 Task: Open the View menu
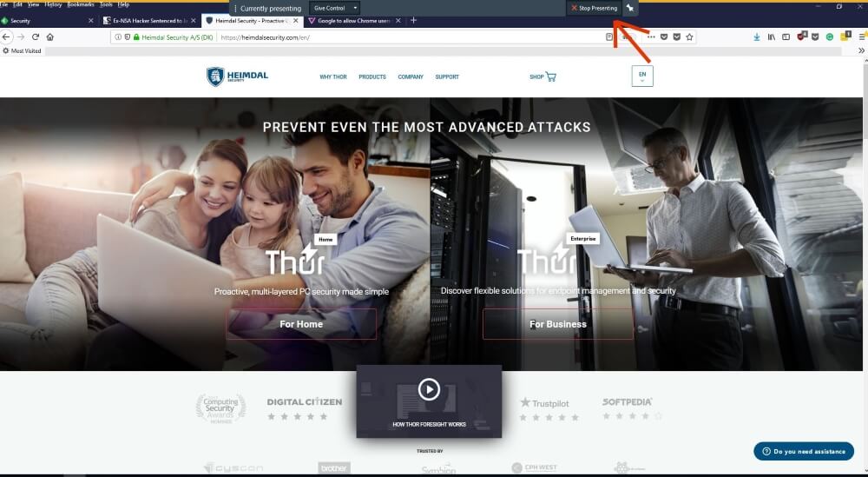click(33, 4)
